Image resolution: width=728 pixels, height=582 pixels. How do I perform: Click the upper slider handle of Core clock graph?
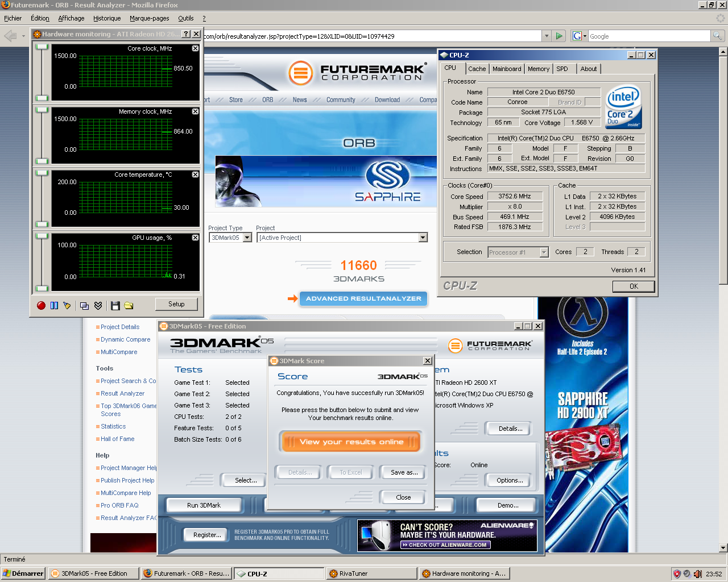[x=42, y=47]
